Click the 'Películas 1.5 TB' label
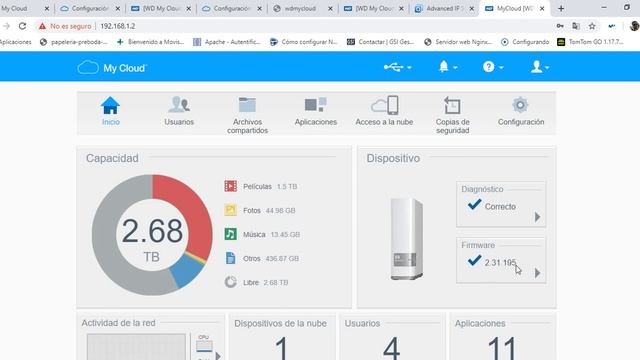 point(270,187)
